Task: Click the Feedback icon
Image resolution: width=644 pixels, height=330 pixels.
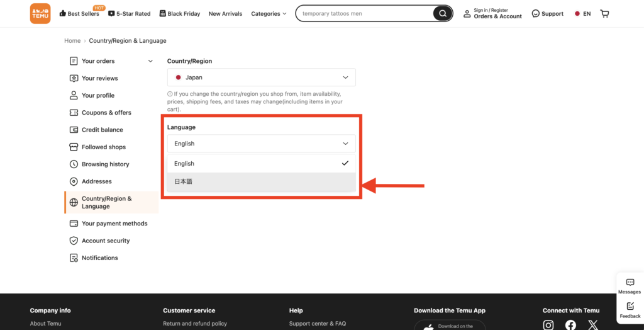Action: [630, 307]
